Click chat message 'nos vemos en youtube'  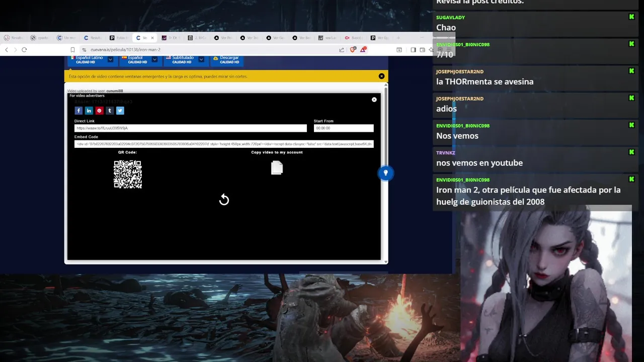(479, 163)
